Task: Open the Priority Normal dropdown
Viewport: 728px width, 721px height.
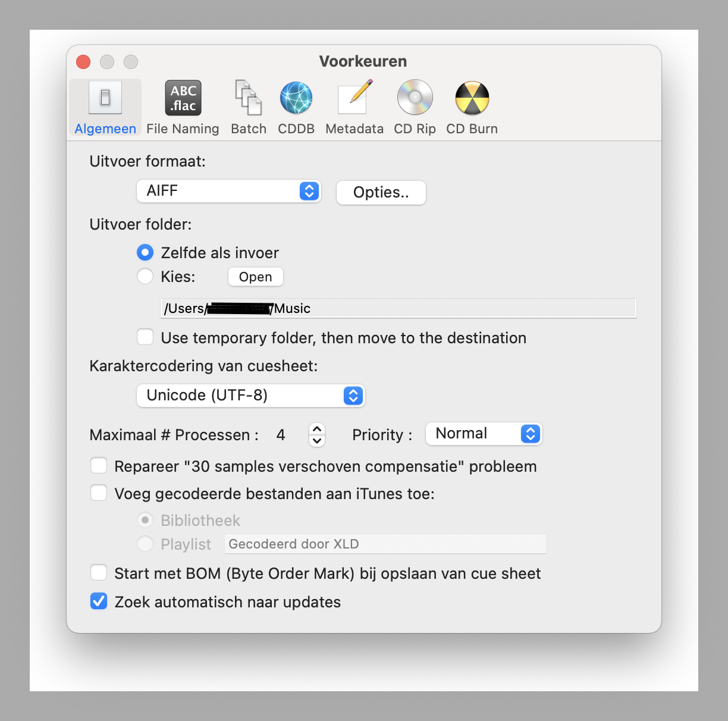Action: click(484, 434)
